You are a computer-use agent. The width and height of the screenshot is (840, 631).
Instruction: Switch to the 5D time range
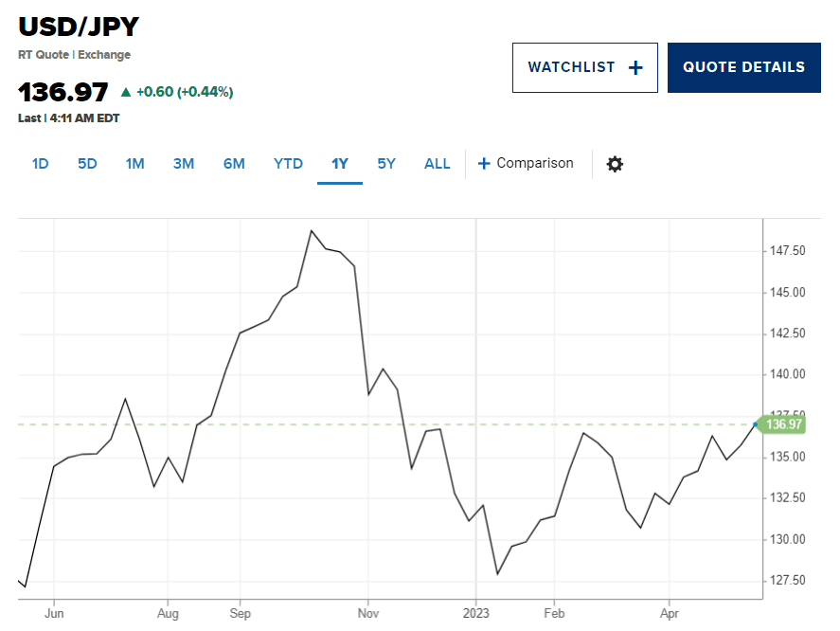[x=87, y=164]
